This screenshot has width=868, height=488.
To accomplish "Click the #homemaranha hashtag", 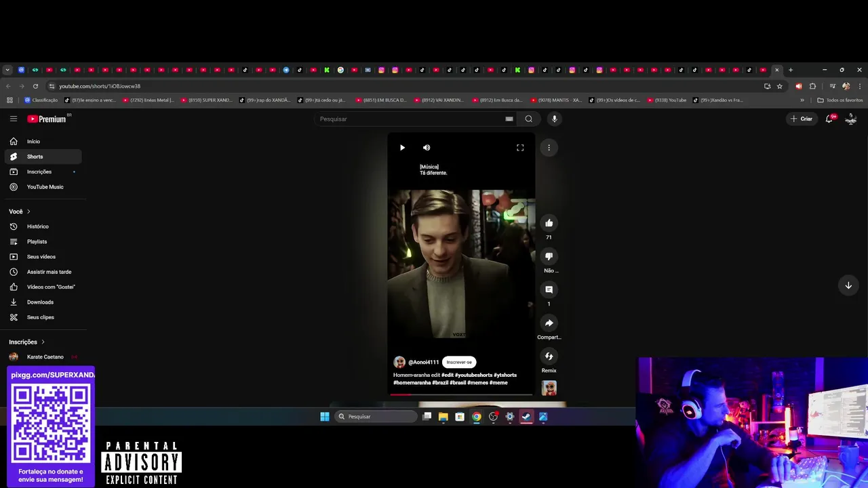I will 412,382.
